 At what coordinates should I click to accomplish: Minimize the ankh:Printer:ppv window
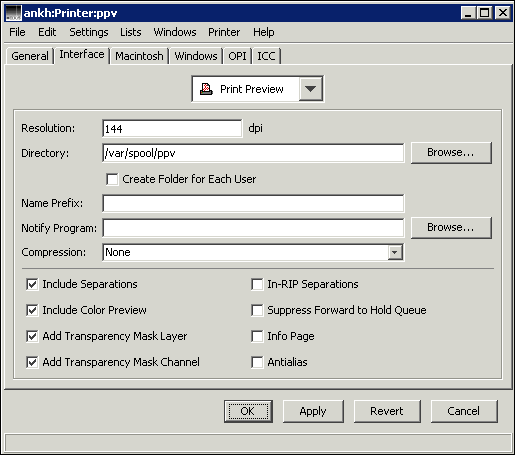(468, 13)
